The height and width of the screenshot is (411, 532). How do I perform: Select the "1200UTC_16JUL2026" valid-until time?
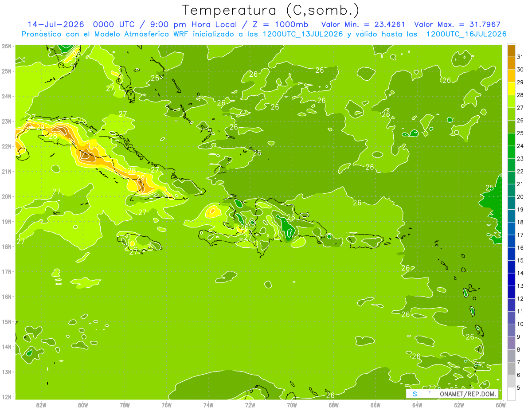(x=466, y=34)
